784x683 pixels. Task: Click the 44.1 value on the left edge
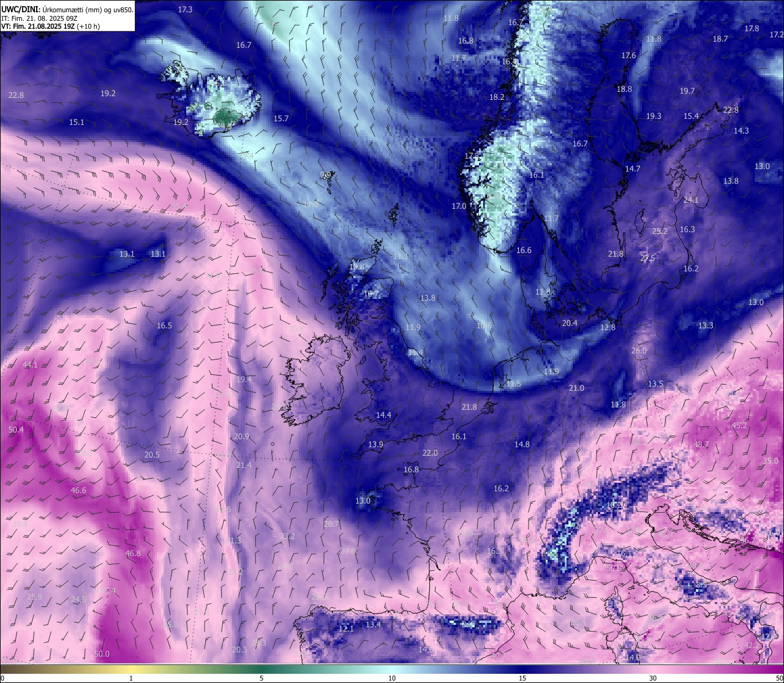point(30,365)
